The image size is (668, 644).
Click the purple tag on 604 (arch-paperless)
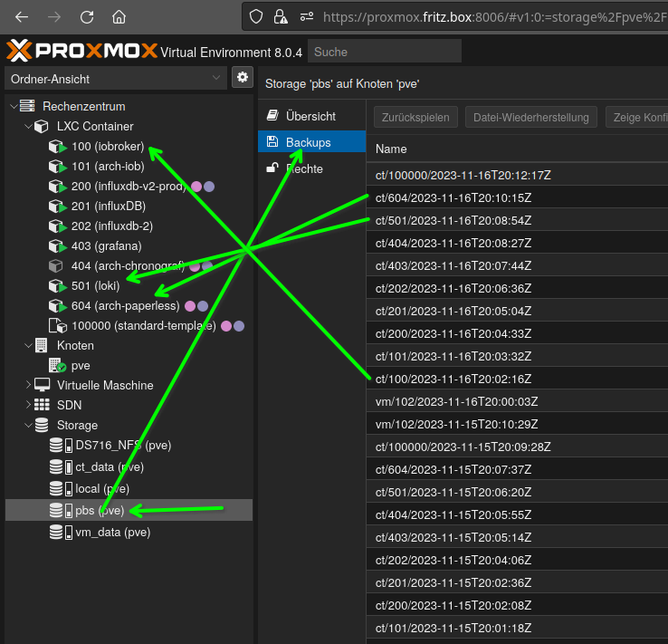click(x=203, y=306)
